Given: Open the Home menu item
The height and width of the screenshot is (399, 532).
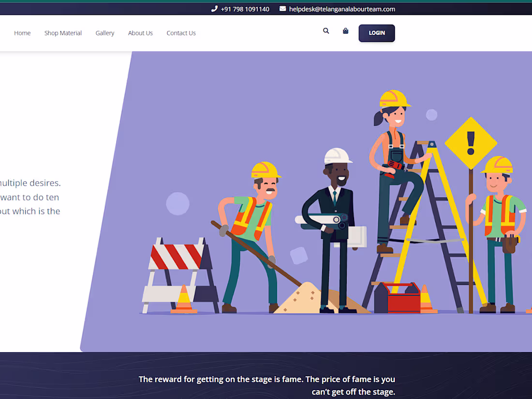Looking at the screenshot, I should [x=22, y=33].
